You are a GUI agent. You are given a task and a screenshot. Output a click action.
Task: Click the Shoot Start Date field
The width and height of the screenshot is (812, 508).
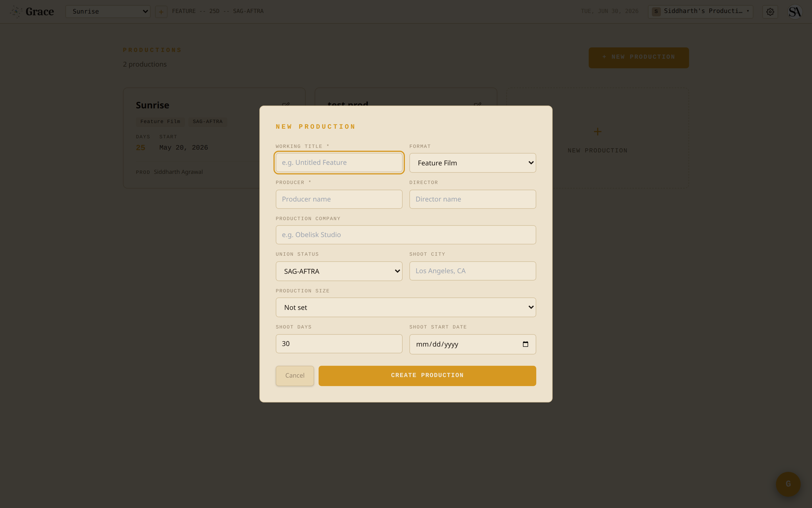click(473, 344)
